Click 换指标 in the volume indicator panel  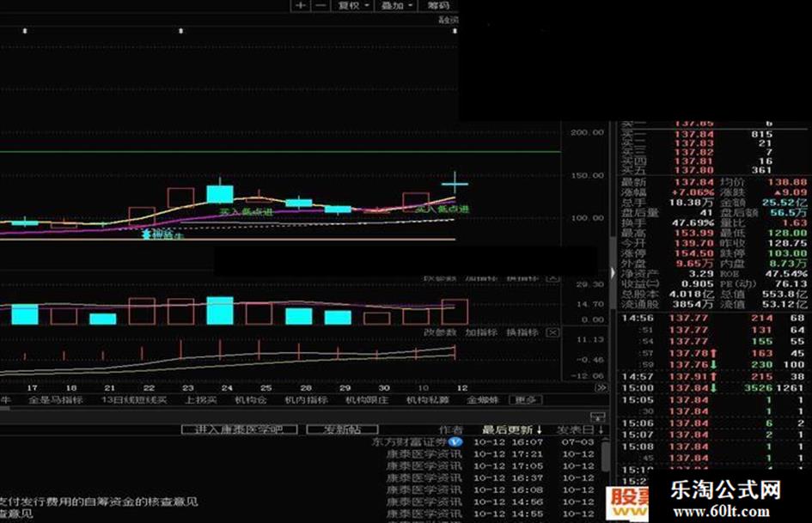(522, 278)
